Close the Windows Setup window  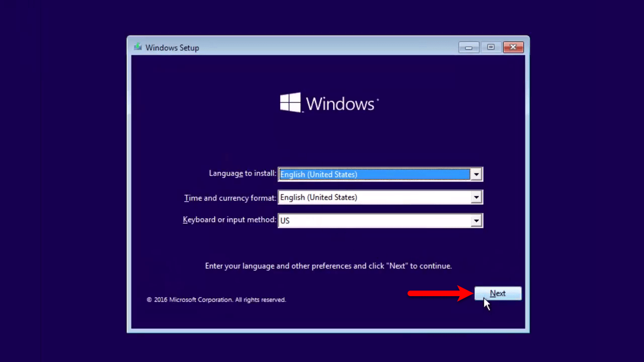coord(513,47)
